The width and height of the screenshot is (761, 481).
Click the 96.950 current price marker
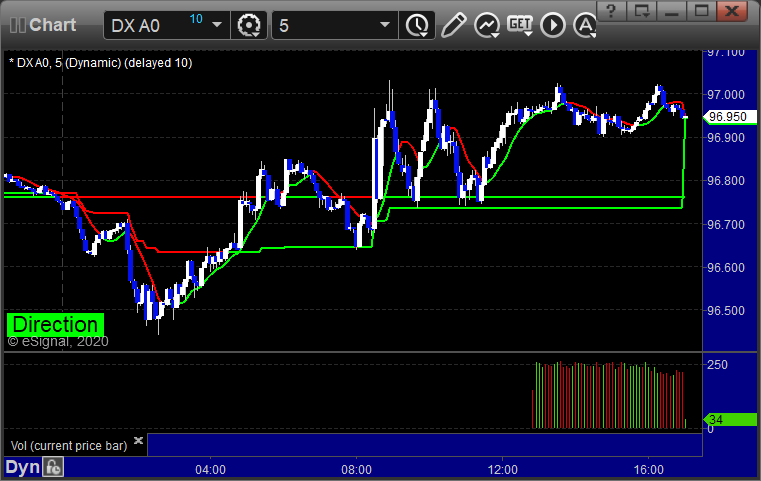[730, 117]
